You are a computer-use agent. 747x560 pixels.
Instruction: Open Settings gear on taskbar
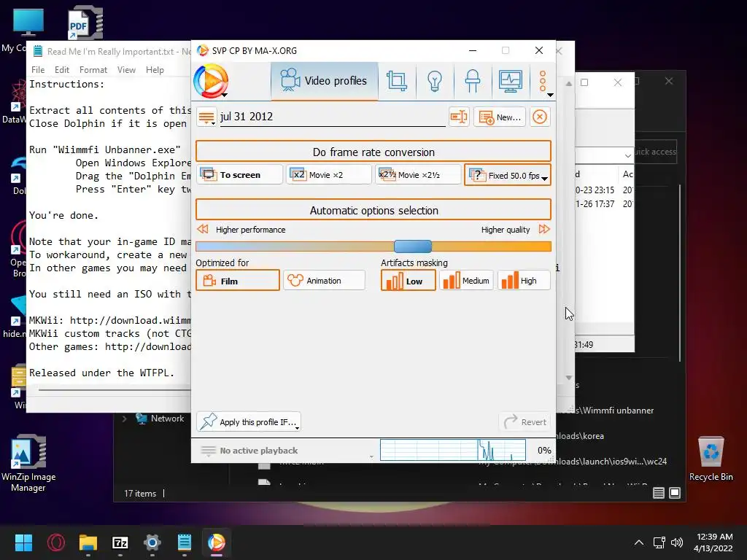(x=152, y=542)
